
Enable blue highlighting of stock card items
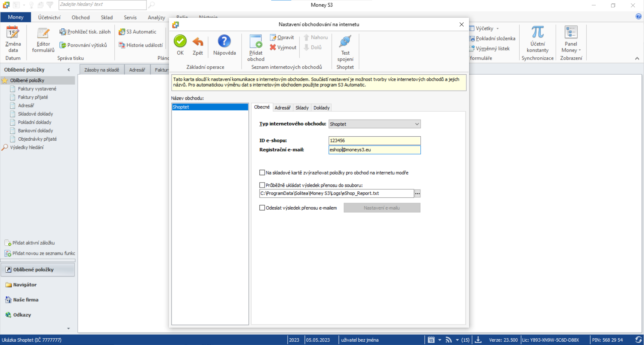coord(262,172)
